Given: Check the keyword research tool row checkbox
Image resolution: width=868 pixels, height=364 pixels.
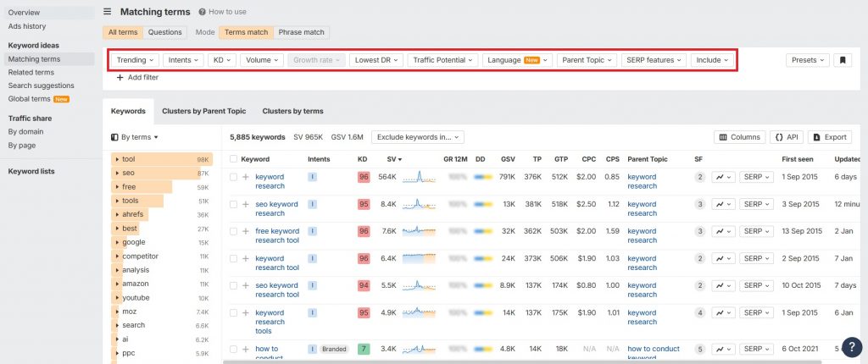Looking at the screenshot, I should [x=234, y=258].
